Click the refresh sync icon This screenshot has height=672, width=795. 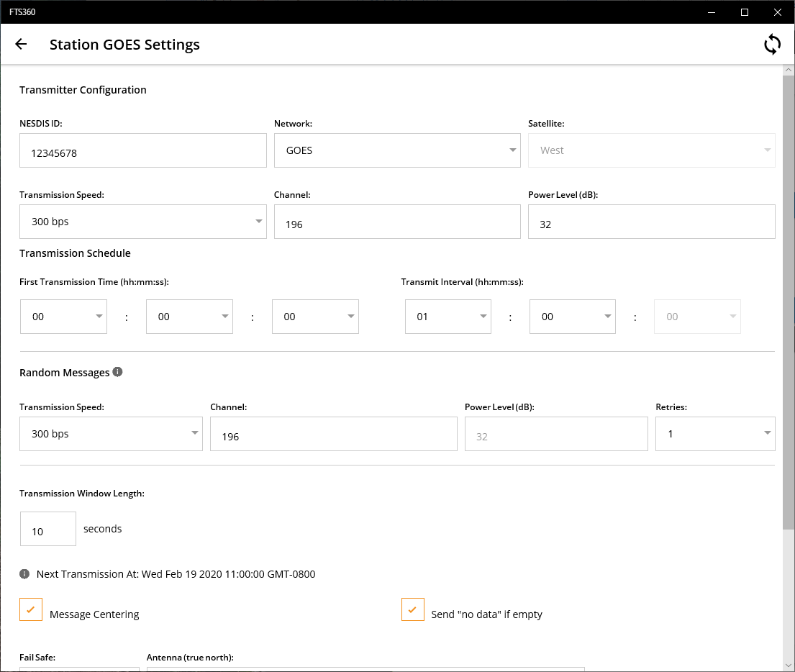pos(772,44)
